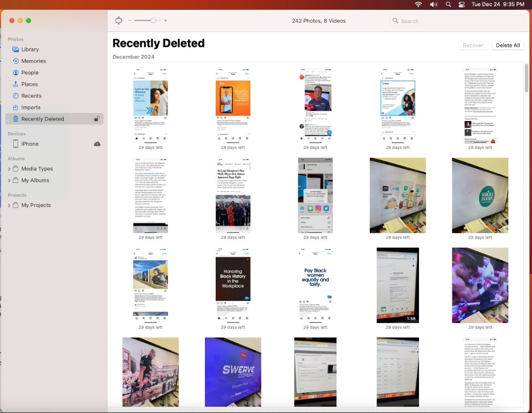Image resolution: width=532 pixels, height=413 pixels.
Task: Open Control Center in menu bar
Action: click(462, 5)
